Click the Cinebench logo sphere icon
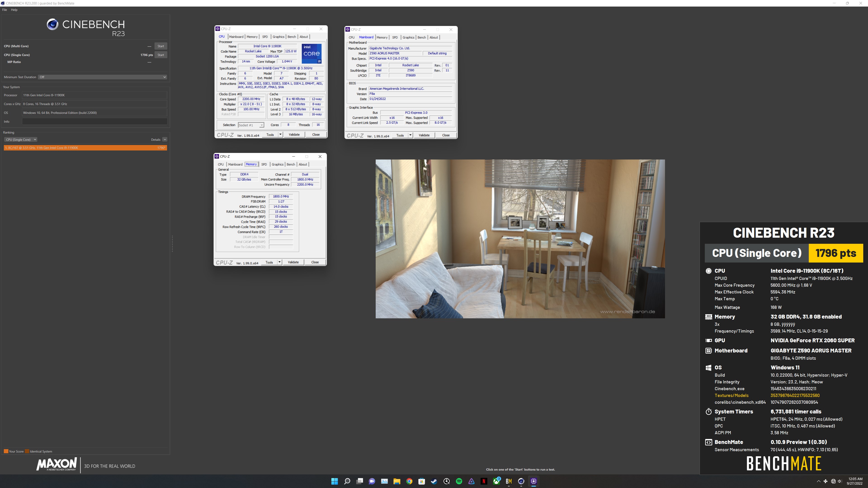868x488 pixels. (x=52, y=24)
